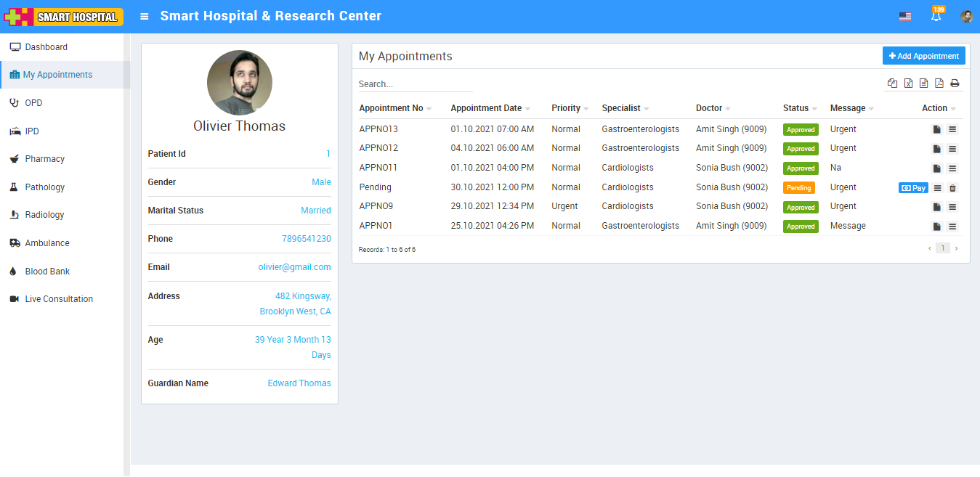Image resolution: width=980 pixels, height=477 pixels.
Task: Open Live Consultation menu item
Action: click(x=59, y=299)
